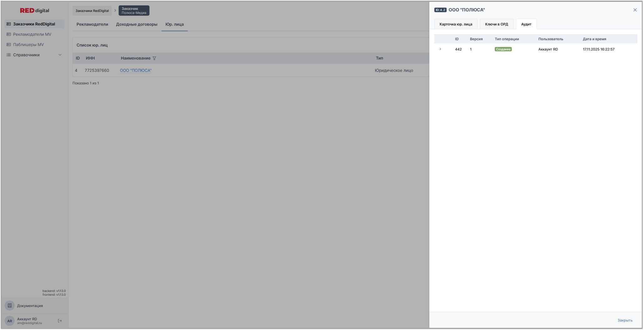Click the RED digital logo

tap(34, 11)
